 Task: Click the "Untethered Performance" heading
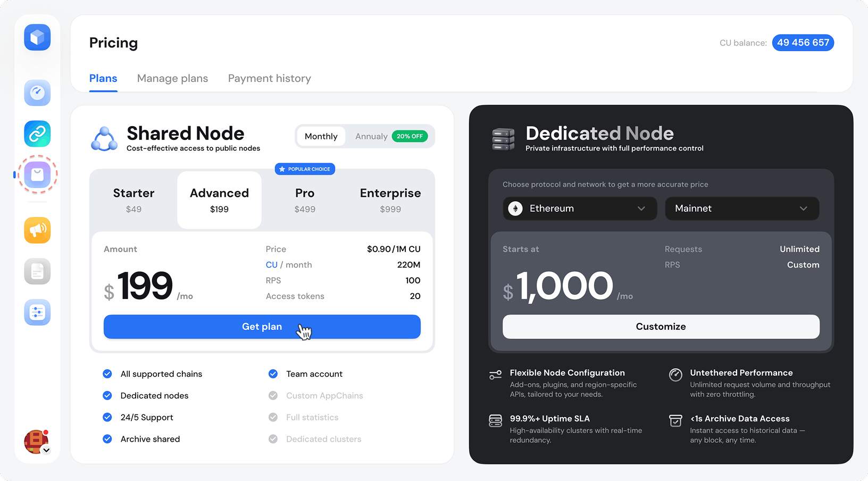coord(741,373)
